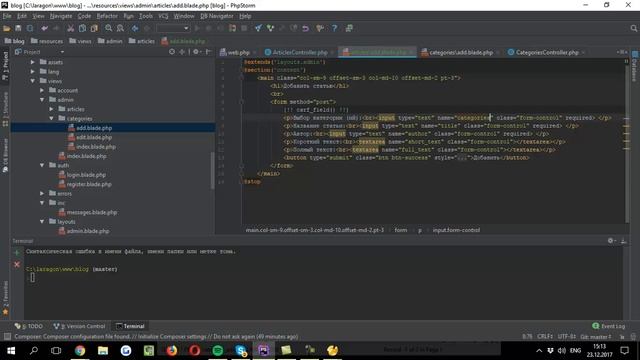Open Find with the magnifier icon
The image size is (640, 360).
click(109, 28)
